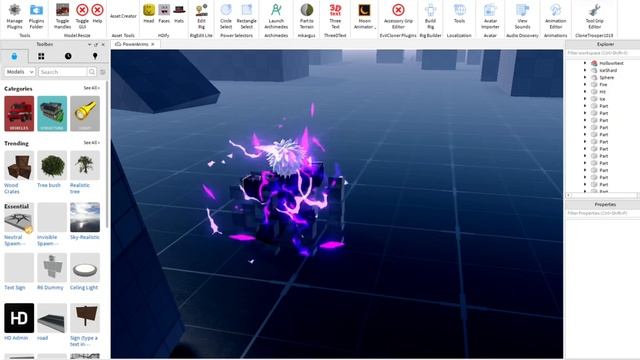Click the Toolbox search field
Image resolution: width=640 pixels, height=360 pixels.
click(x=63, y=72)
